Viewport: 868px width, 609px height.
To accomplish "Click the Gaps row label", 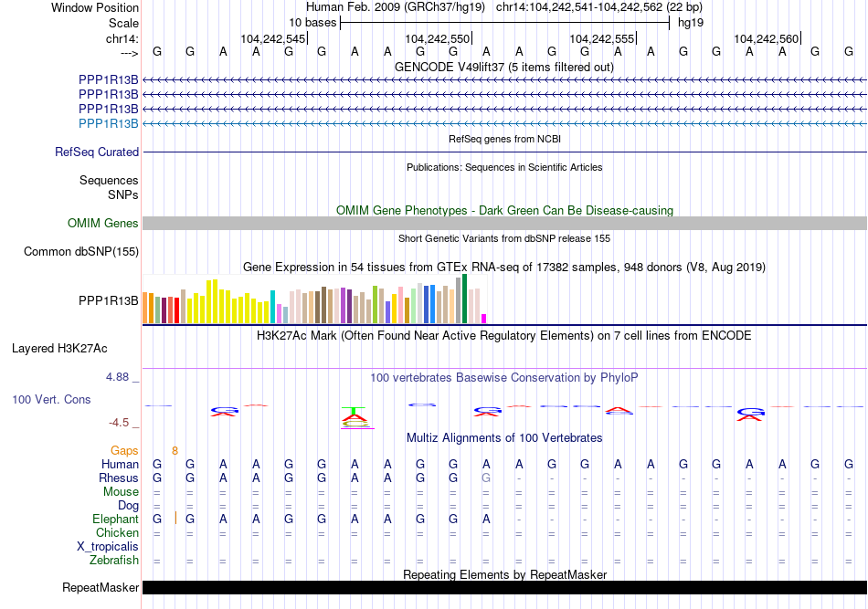I will pos(124,450).
